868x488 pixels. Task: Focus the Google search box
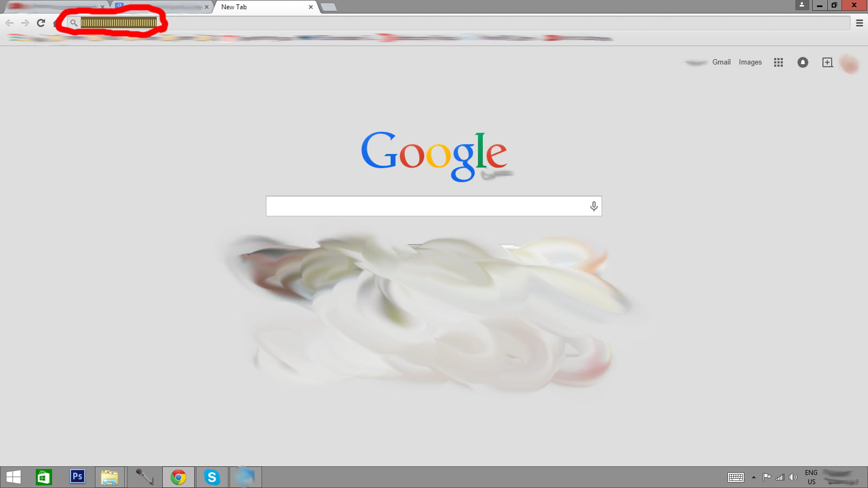(434, 206)
